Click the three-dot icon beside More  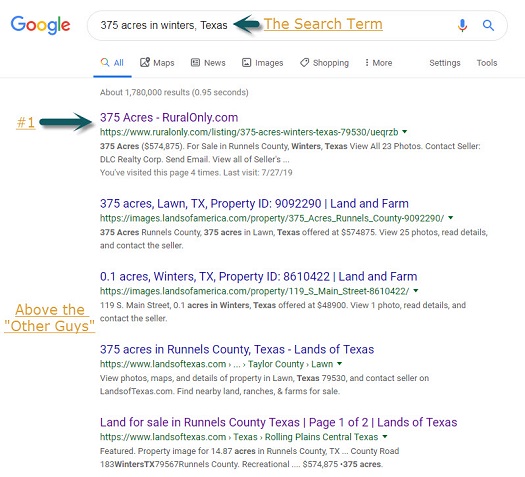pos(367,63)
